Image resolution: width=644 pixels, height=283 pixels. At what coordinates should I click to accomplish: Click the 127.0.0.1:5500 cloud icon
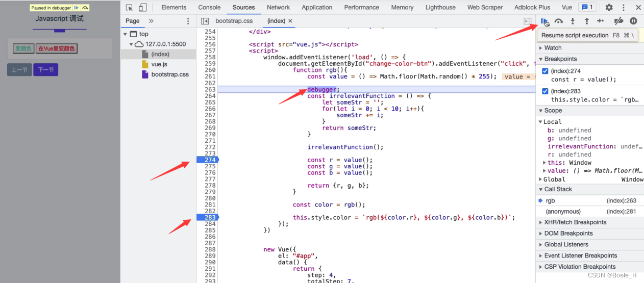(139, 44)
